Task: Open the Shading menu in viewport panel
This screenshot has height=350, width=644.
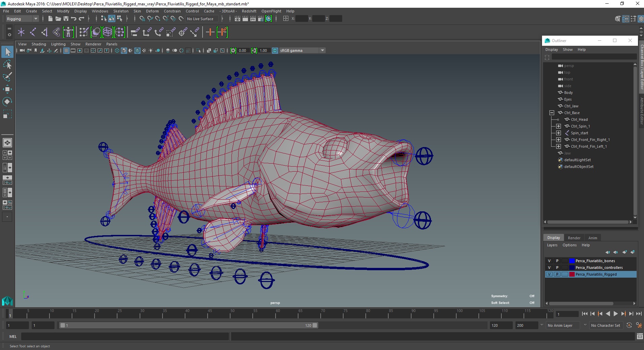Action: click(x=39, y=44)
